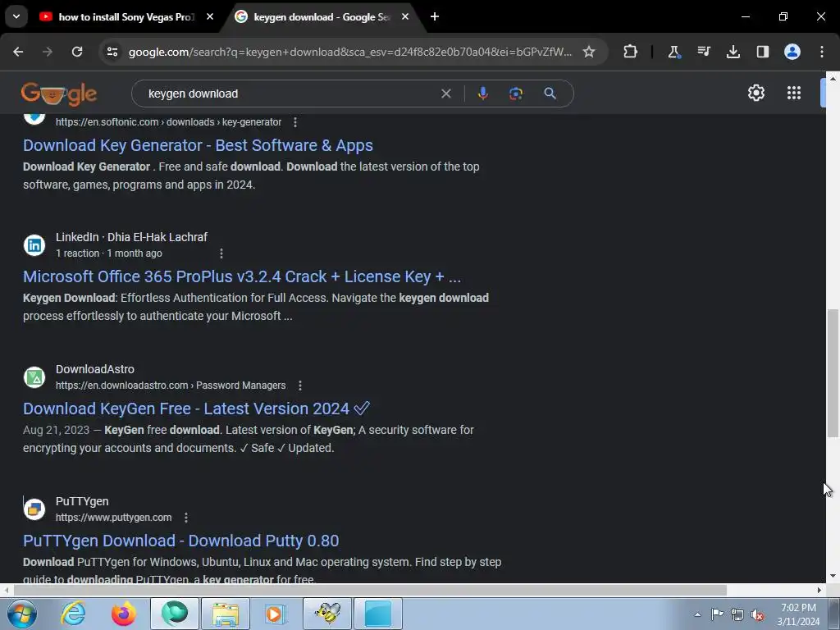Viewport: 840px width, 630px height.
Task: Click the en.softonic.com breadcrumb URL
Action: pos(168,122)
